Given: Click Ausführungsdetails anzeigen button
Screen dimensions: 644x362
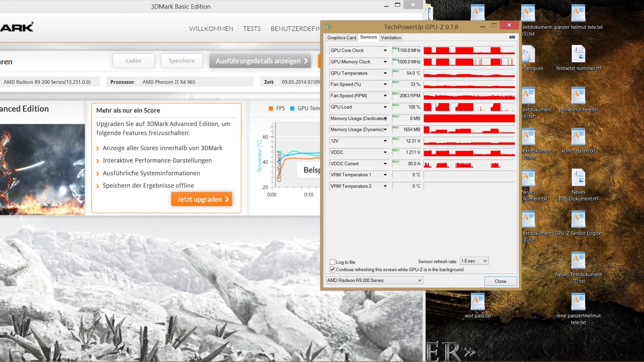Looking at the screenshot, I should tap(260, 61).
